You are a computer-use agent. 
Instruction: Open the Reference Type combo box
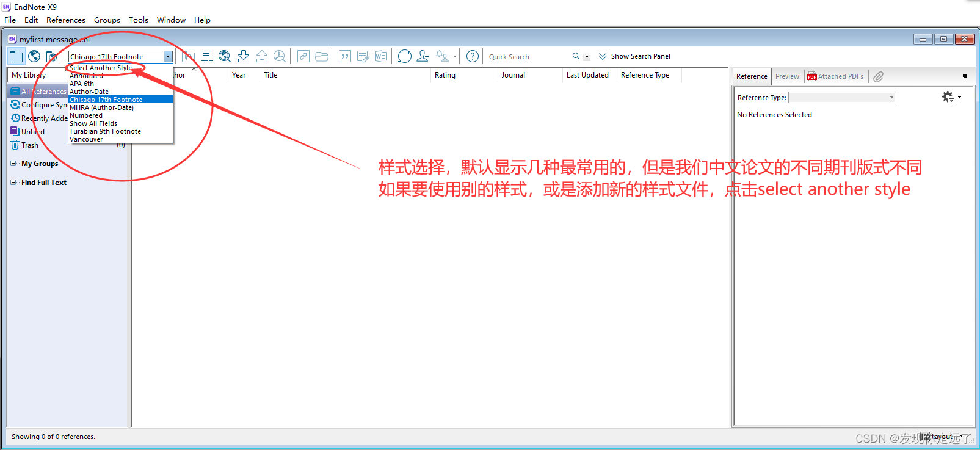(x=842, y=98)
